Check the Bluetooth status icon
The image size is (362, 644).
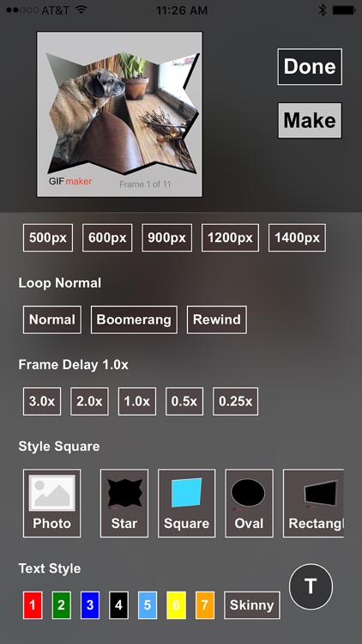323,10
